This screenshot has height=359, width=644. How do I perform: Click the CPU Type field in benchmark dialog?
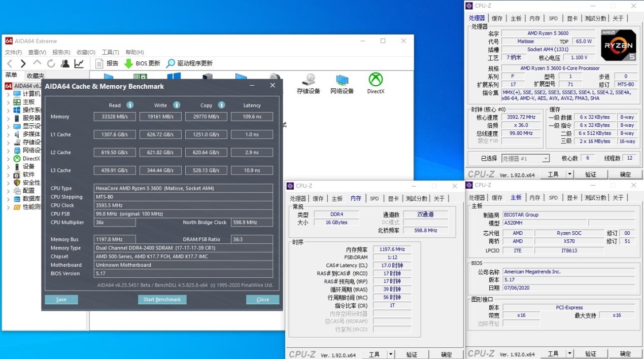pos(183,188)
